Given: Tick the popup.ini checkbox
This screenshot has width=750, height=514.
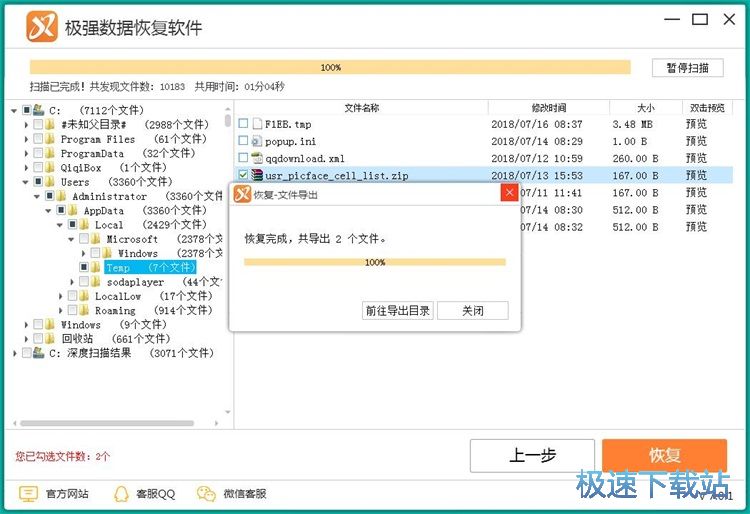Looking at the screenshot, I should 243,141.
